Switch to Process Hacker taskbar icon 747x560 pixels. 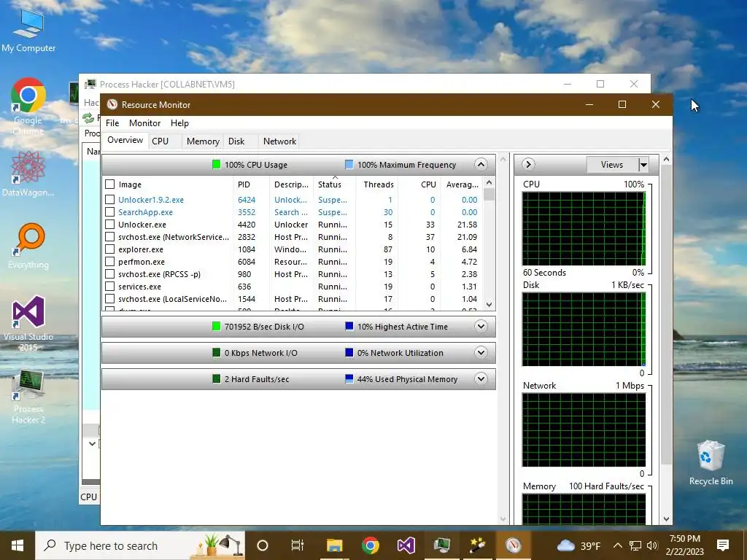[441, 545]
